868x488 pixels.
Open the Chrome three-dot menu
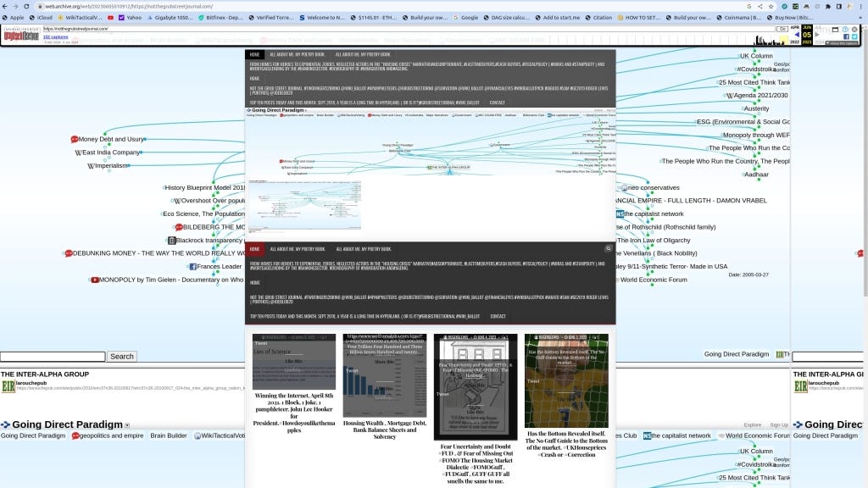point(861,6)
